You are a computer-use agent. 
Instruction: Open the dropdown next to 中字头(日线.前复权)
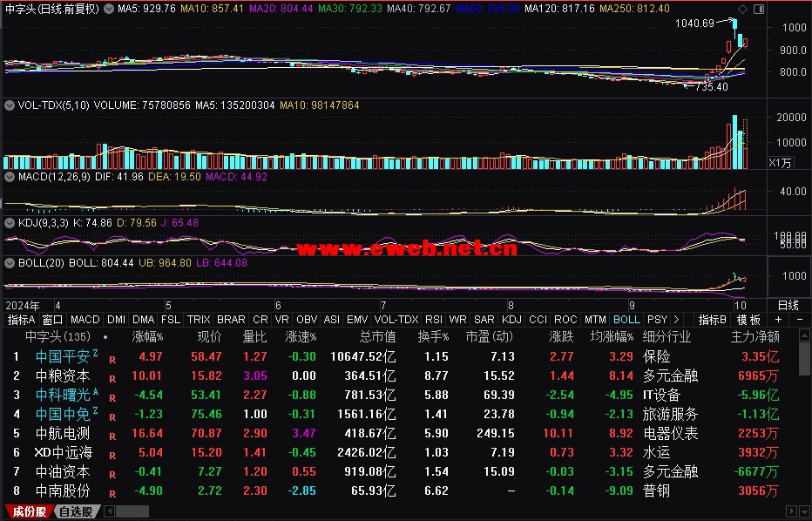click(109, 9)
